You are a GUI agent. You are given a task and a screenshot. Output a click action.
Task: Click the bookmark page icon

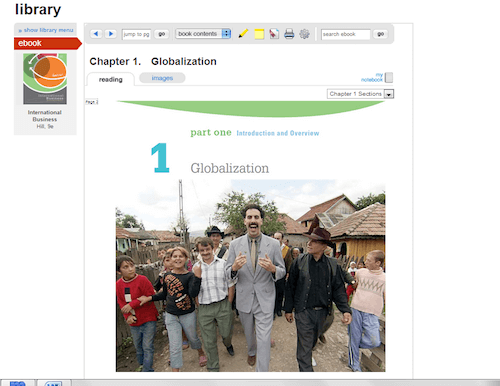pyautogui.click(x=274, y=34)
